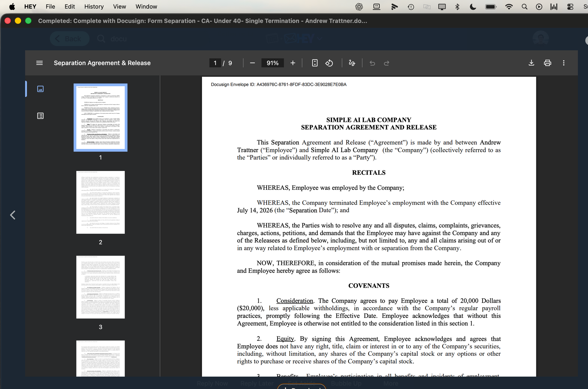Click the RECITALS heading
This screenshot has width=588, height=389.
369,173
